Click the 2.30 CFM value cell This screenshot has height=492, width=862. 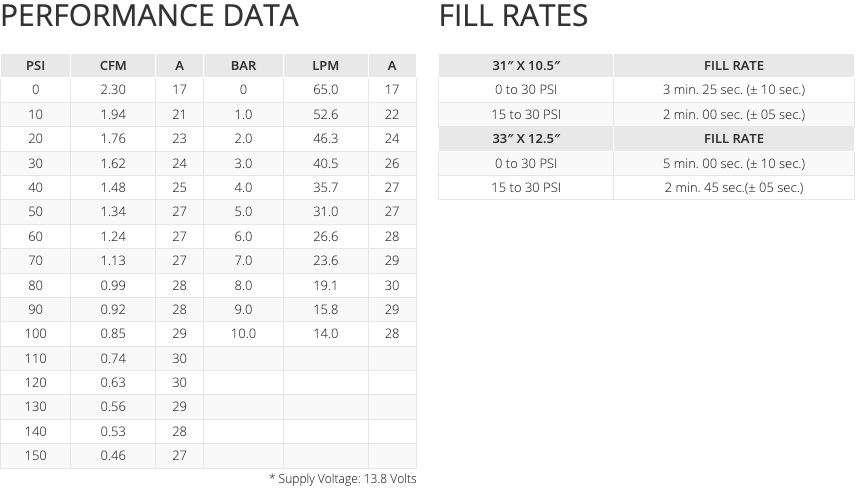click(x=113, y=90)
